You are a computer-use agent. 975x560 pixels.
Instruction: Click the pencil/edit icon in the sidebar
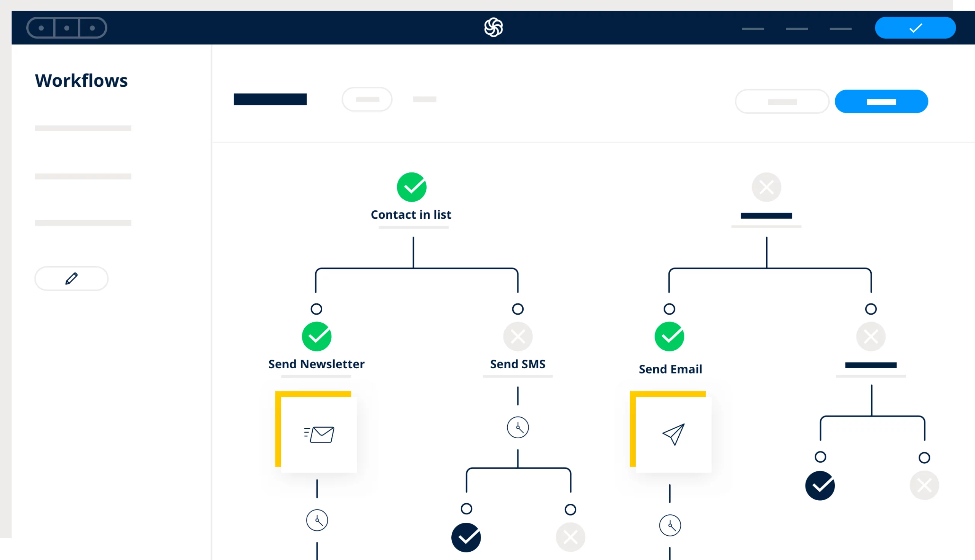tap(71, 278)
